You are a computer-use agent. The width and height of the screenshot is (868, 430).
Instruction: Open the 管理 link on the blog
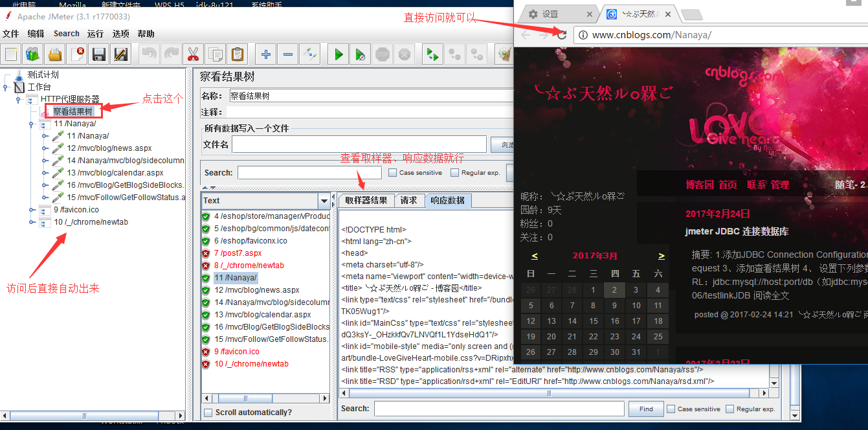(x=780, y=185)
